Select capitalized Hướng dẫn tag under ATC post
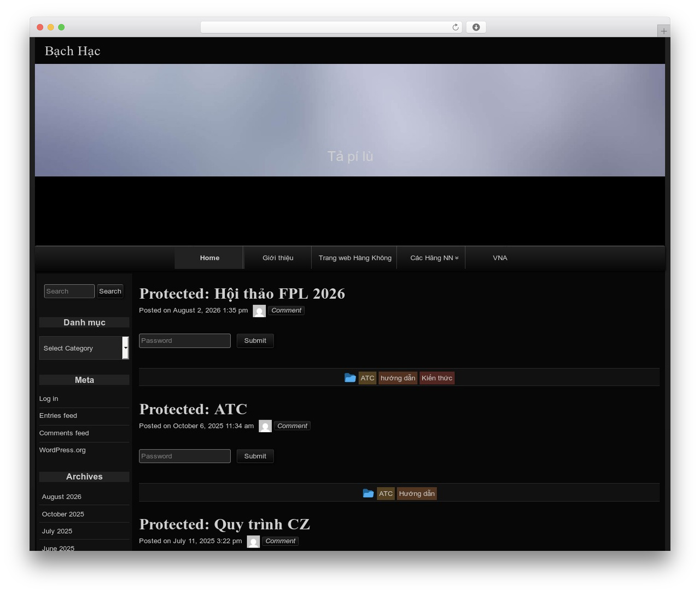Image resolution: width=700 pixels, height=593 pixels. tap(417, 493)
